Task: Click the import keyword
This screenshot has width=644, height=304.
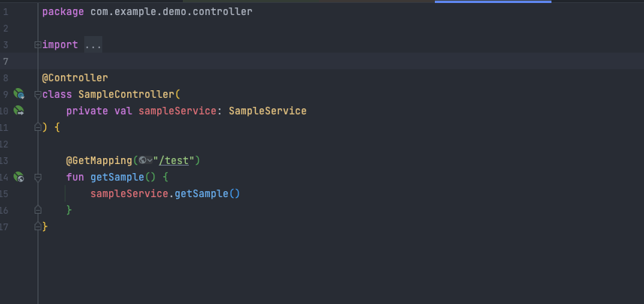Action: tap(60, 45)
